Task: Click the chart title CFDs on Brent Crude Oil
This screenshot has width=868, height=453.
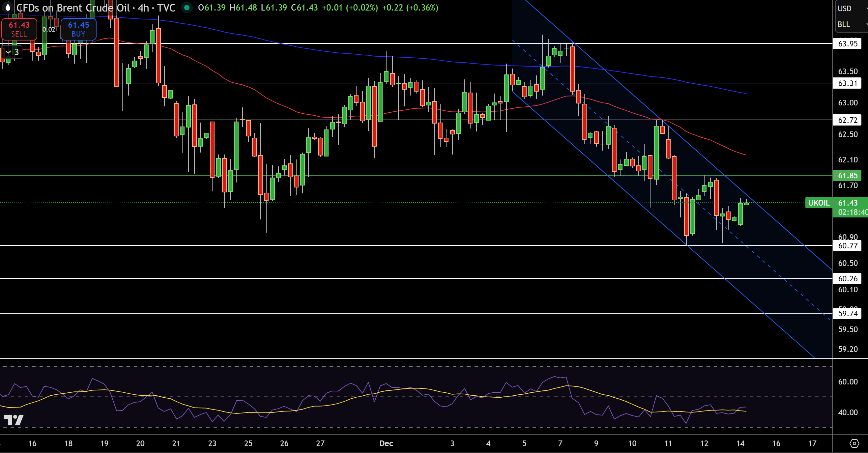Action: (x=73, y=8)
